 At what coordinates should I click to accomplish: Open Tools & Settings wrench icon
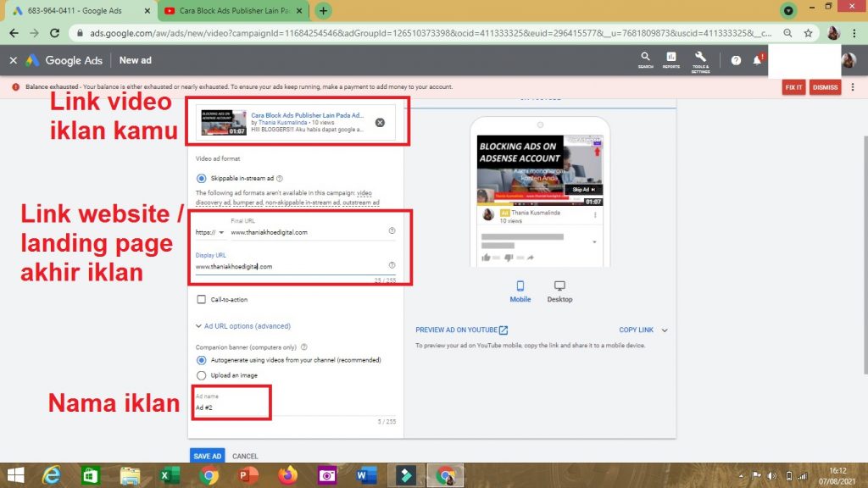tap(700, 58)
